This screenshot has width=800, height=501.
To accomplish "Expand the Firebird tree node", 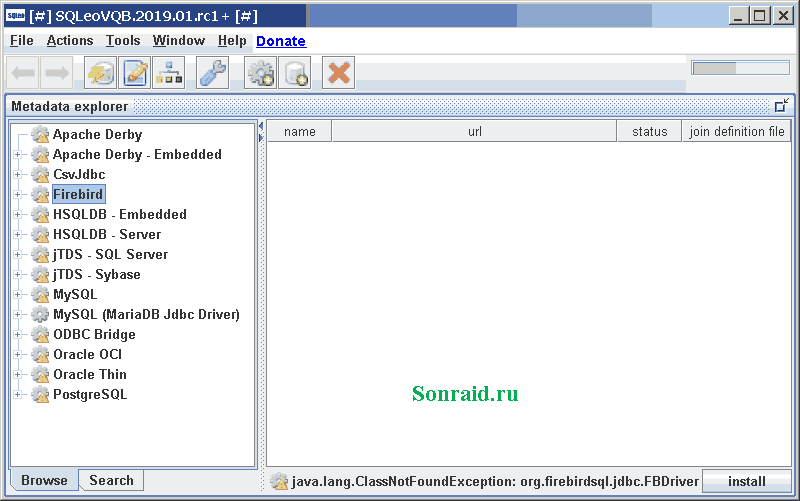I will (18, 194).
